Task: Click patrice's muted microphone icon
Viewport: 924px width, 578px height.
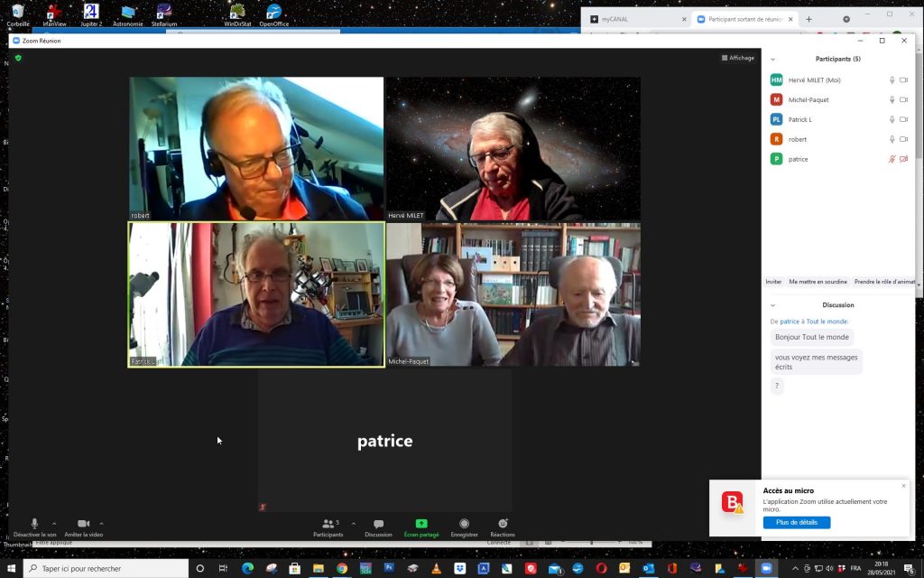Action: click(892, 159)
